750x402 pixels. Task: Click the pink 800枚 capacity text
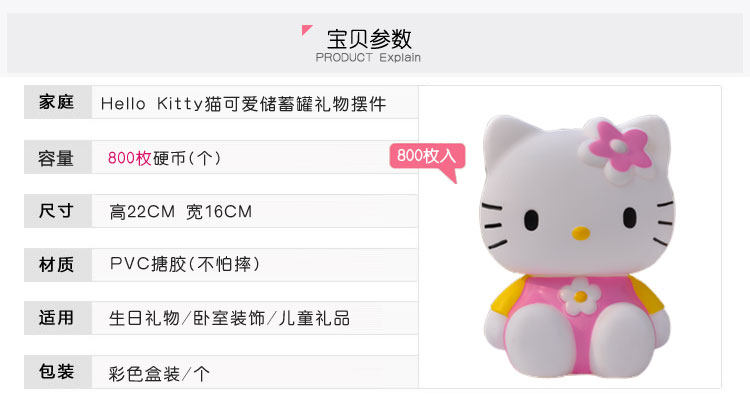click(x=130, y=158)
